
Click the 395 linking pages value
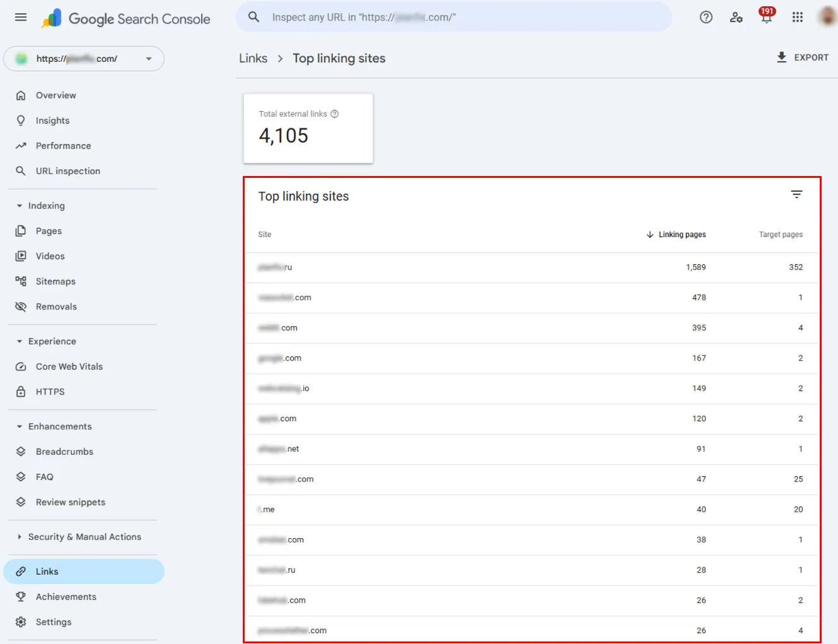(699, 328)
